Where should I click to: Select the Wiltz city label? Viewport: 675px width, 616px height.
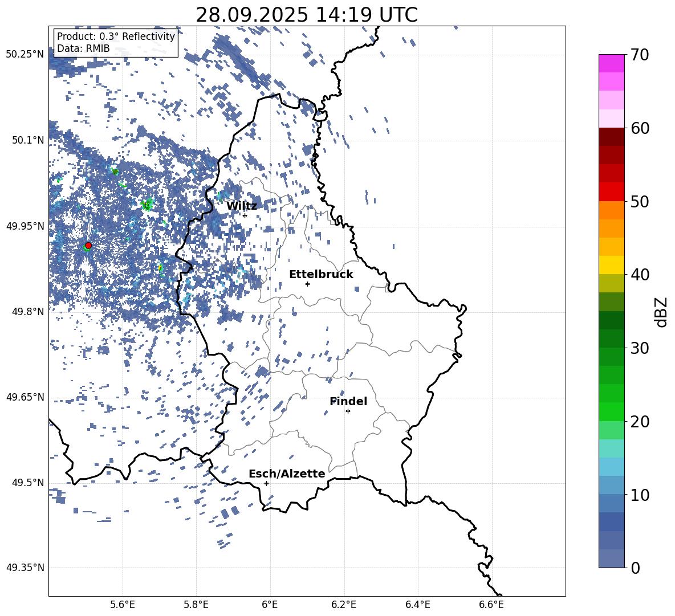coord(242,206)
